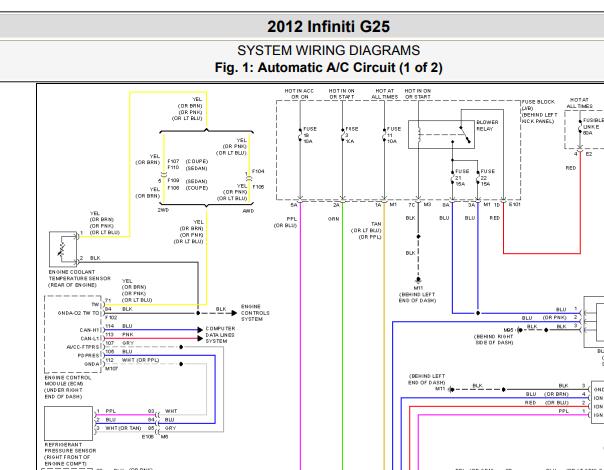Click the "FUSE 21 15A" label
Viewport: 604px width, 470px height.
[x=461, y=178]
